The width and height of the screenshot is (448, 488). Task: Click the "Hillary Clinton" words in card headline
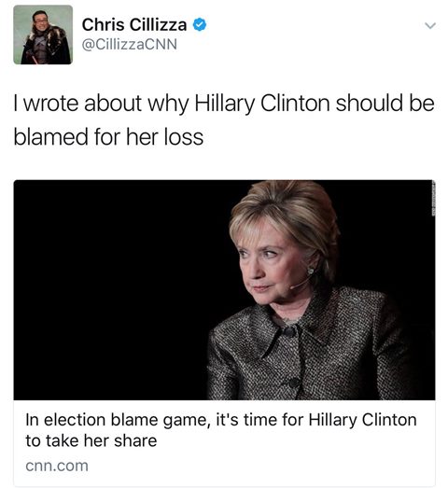point(362,420)
